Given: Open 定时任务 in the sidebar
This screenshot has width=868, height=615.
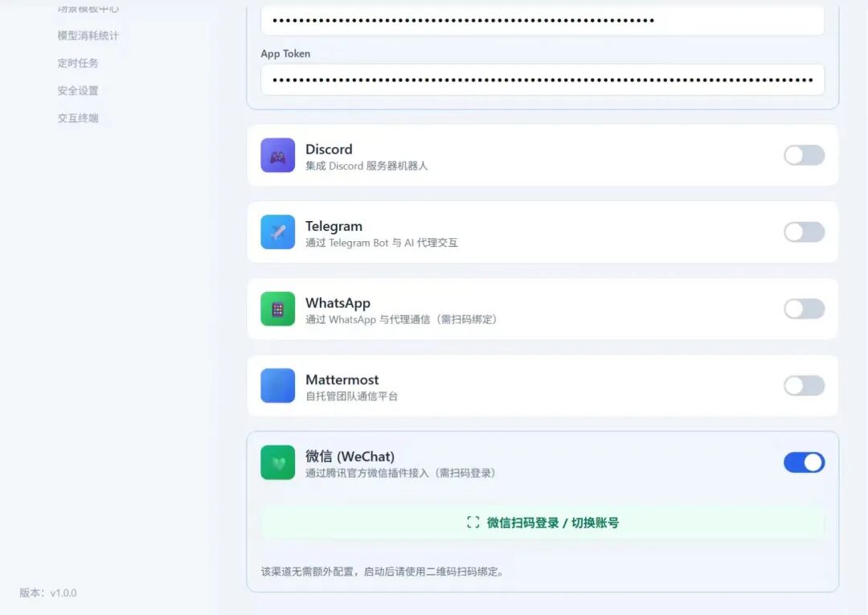Looking at the screenshot, I should 78,63.
